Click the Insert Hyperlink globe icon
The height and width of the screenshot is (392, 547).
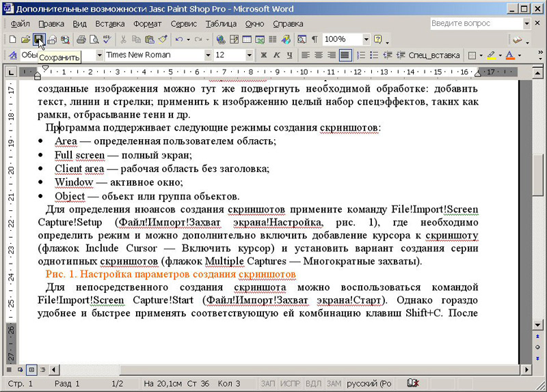click(x=220, y=40)
